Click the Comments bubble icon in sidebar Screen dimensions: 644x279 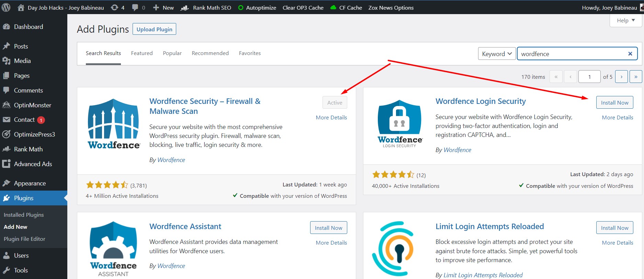6,90
